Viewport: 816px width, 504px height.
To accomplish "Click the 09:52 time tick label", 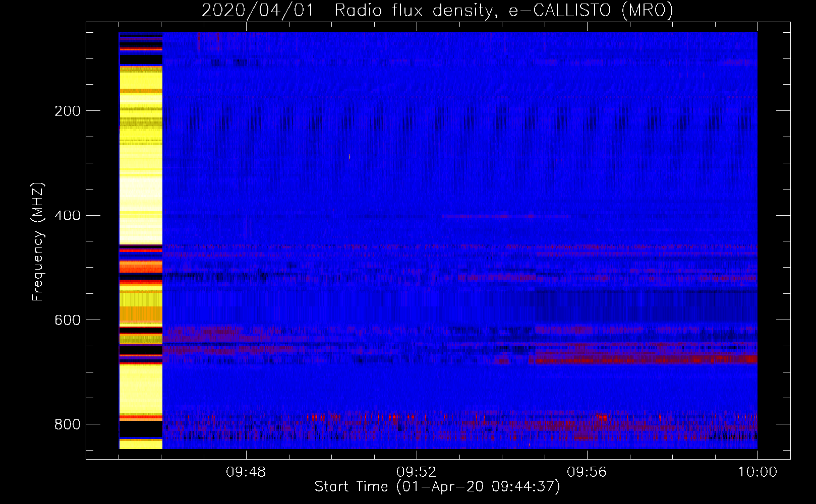I will (417, 472).
